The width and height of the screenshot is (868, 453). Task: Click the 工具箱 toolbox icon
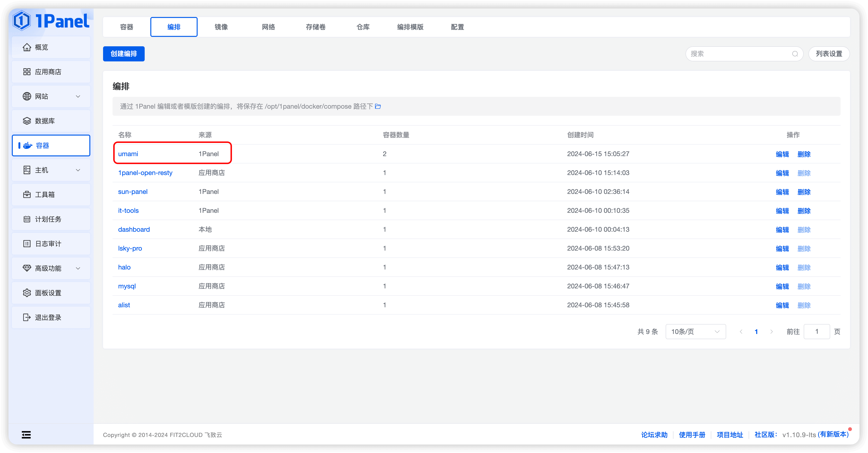point(27,195)
